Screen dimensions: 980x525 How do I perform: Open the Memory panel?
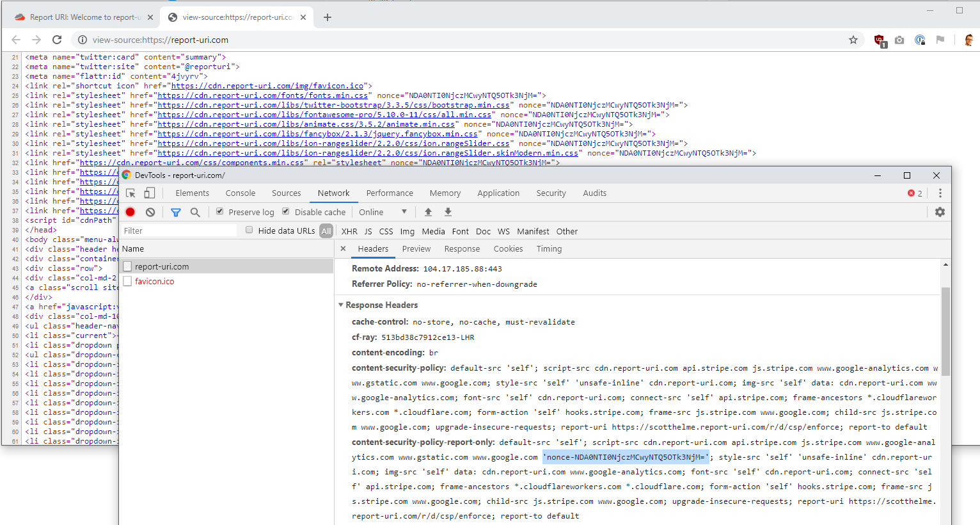point(445,193)
